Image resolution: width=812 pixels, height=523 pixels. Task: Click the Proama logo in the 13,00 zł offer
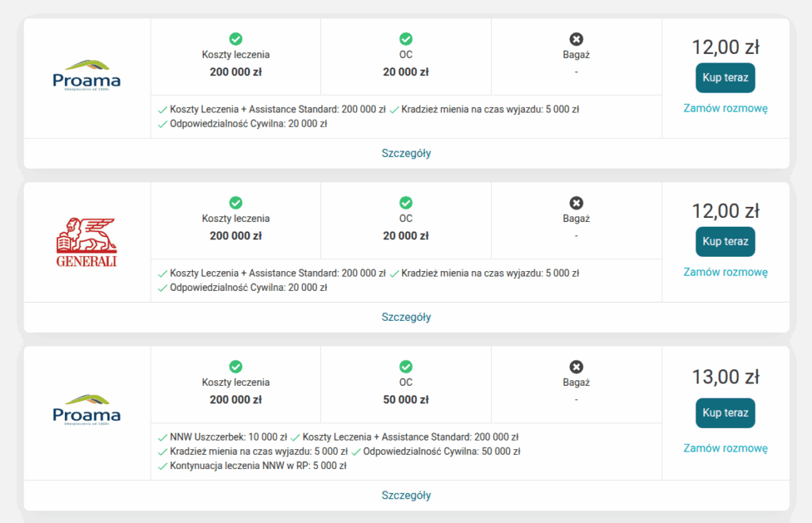86,410
